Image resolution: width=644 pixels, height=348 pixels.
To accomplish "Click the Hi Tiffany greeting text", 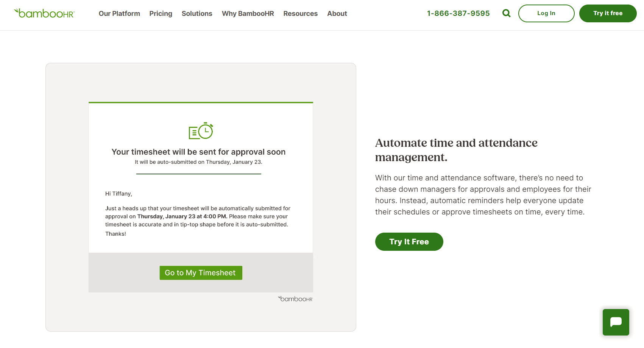I will click(119, 194).
